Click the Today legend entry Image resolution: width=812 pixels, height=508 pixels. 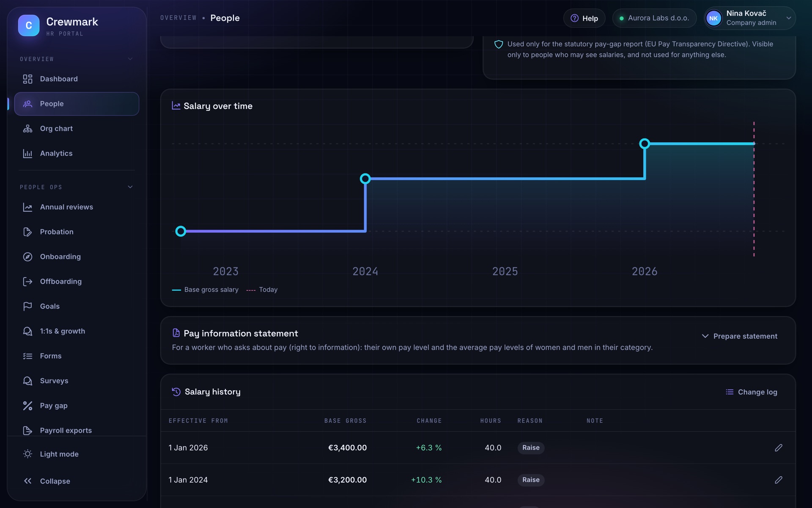click(x=262, y=290)
